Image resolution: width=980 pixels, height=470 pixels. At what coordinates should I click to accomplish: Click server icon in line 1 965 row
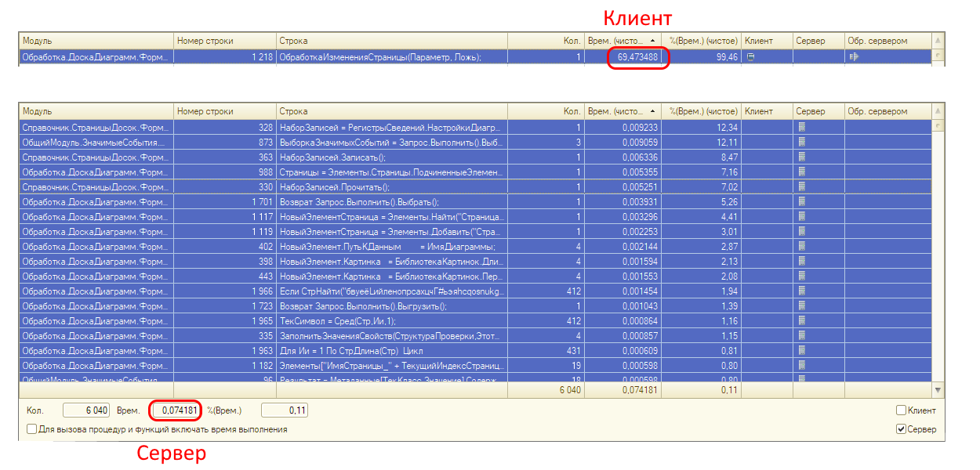coord(802,320)
